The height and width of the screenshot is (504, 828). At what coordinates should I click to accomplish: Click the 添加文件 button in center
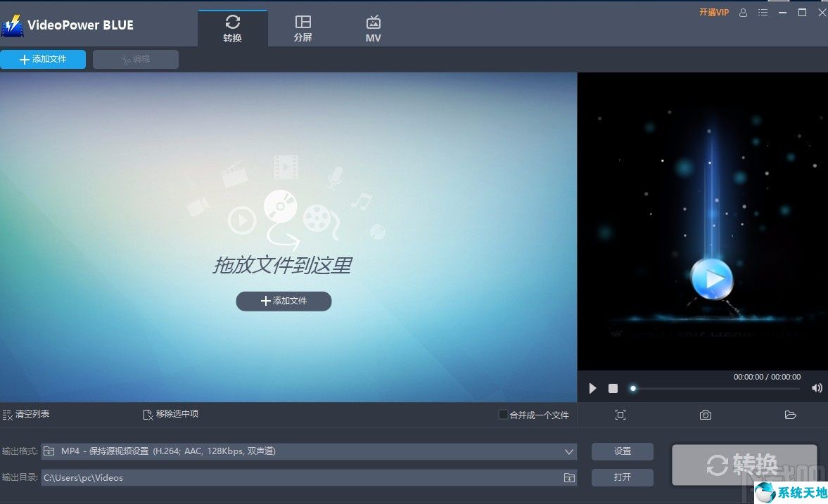point(284,301)
